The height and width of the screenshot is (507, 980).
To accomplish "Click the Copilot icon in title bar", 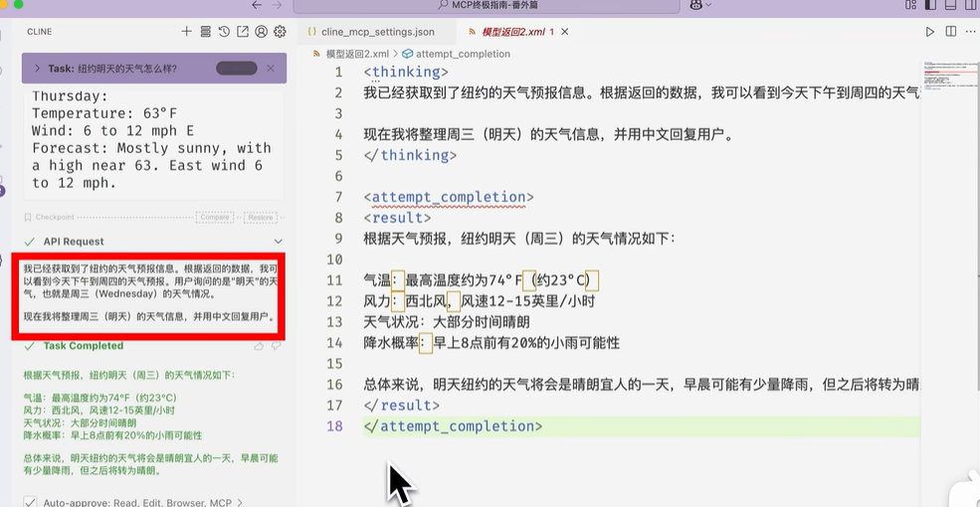I will [x=695, y=5].
